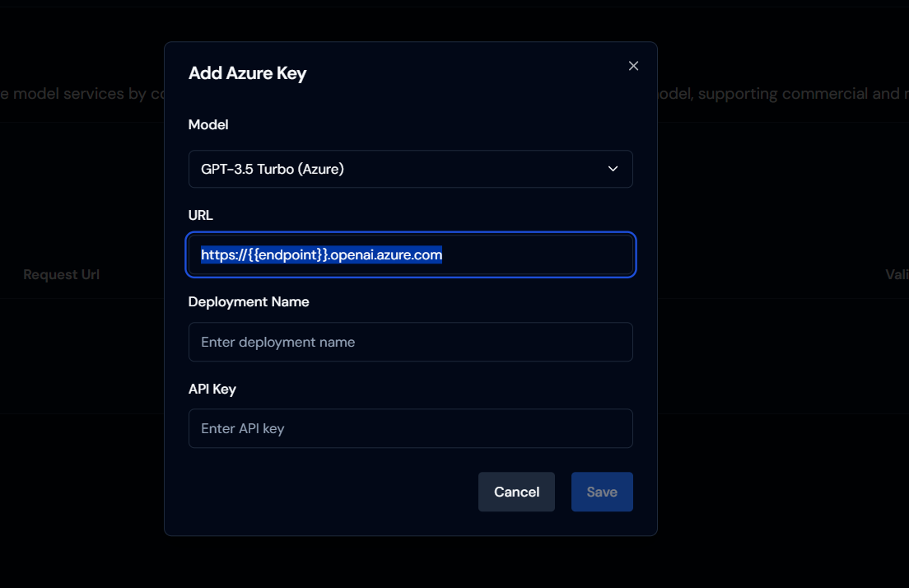Viewport: 909px width, 588px height.
Task: Click the "Deployment Name" field label
Action: pos(249,302)
